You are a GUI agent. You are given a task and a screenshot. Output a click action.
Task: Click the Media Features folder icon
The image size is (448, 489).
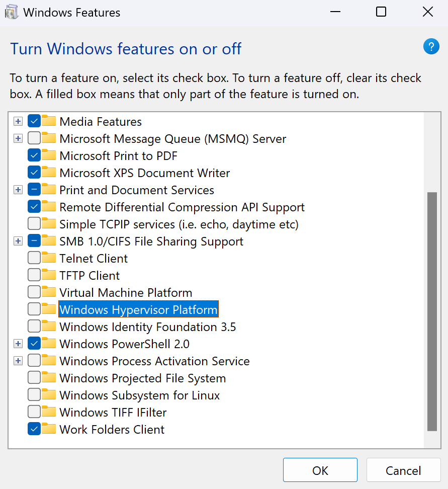coord(49,121)
